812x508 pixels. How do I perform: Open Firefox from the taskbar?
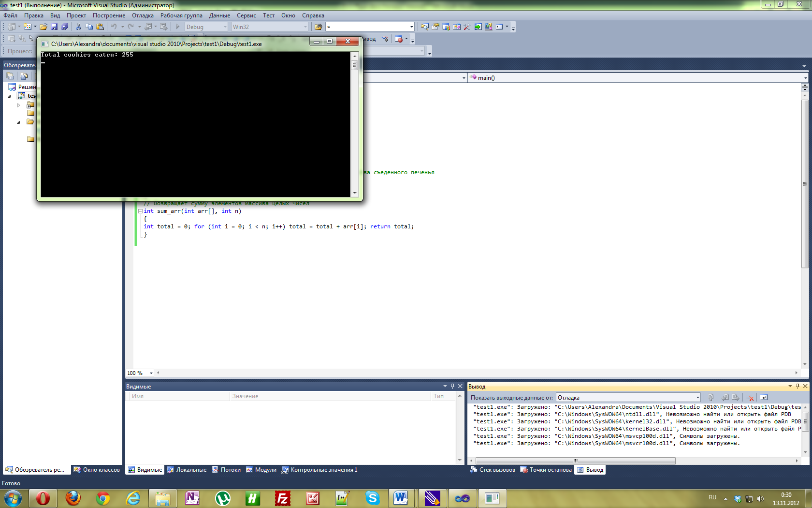(x=73, y=498)
